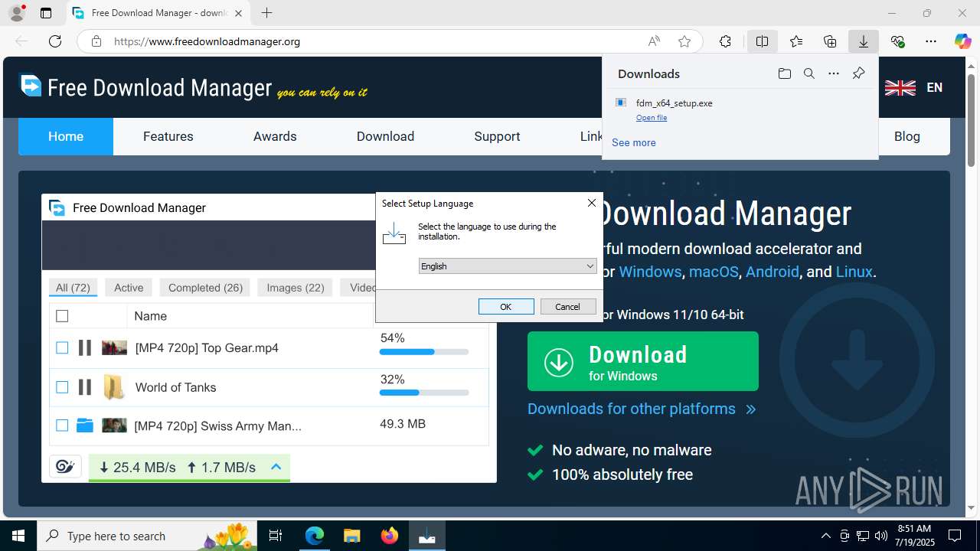Check the Swiss Army Man row checkbox
980x551 pixels.
point(62,425)
